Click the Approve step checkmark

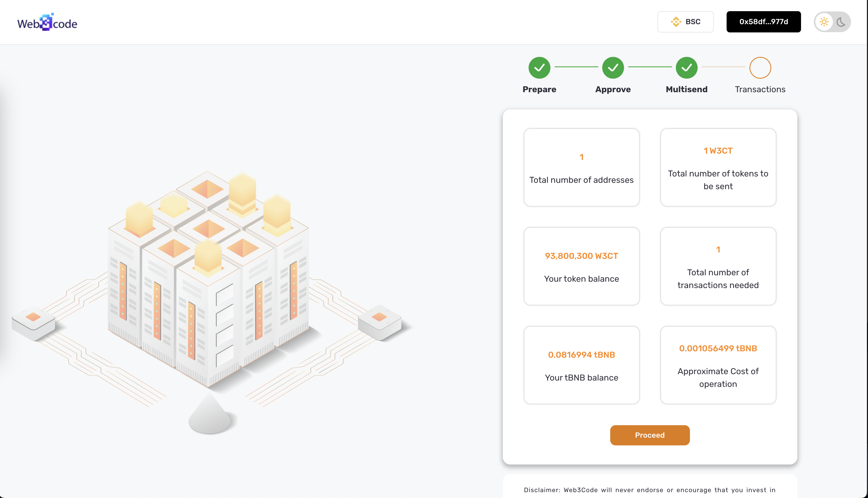(613, 67)
